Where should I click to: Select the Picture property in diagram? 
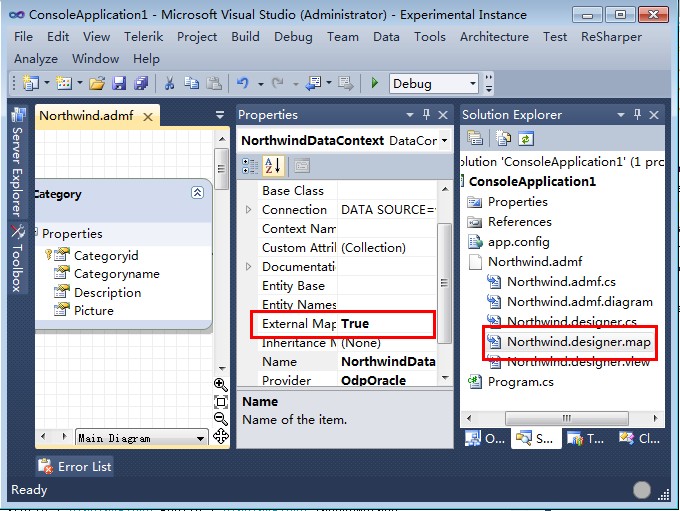coord(94,311)
